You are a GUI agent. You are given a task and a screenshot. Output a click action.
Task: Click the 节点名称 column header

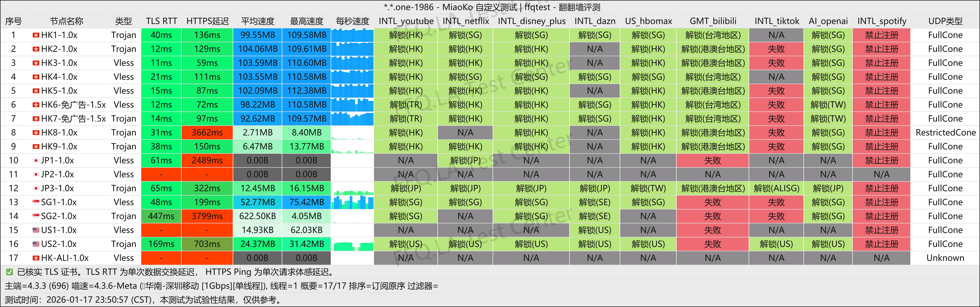67,21
